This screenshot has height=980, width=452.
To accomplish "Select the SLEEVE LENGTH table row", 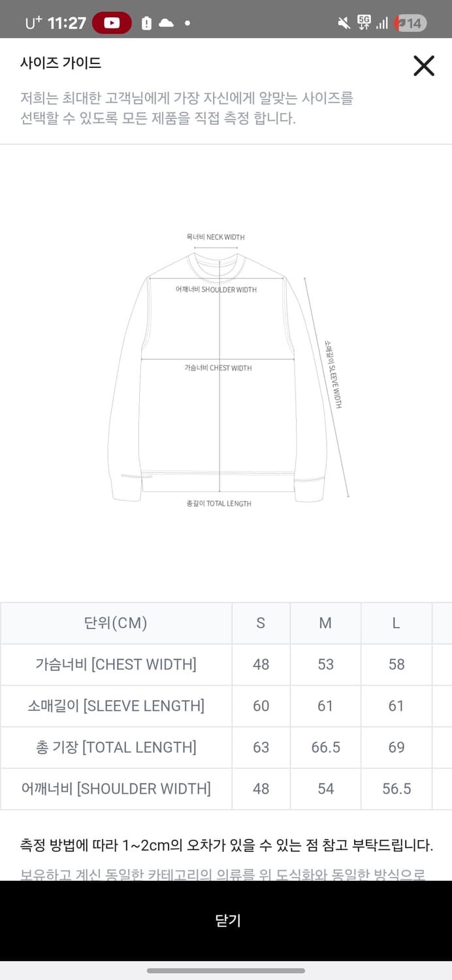I will pyautogui.click(x=116, y=706).
